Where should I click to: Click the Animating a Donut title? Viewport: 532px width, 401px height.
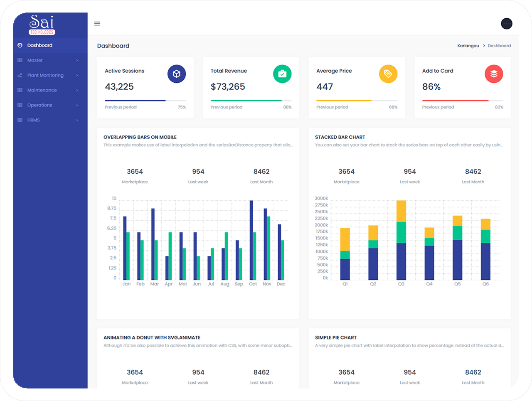coord(152,338)
